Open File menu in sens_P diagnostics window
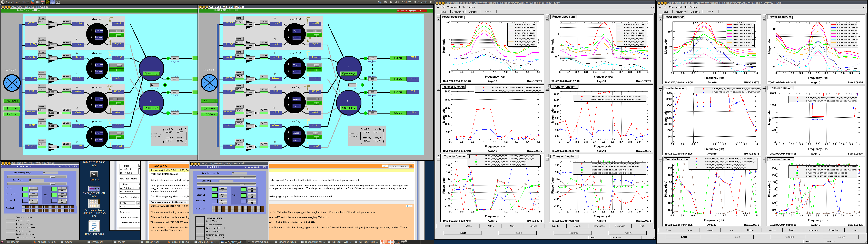This screenshot has width=868, height=244. pos(438,7)
